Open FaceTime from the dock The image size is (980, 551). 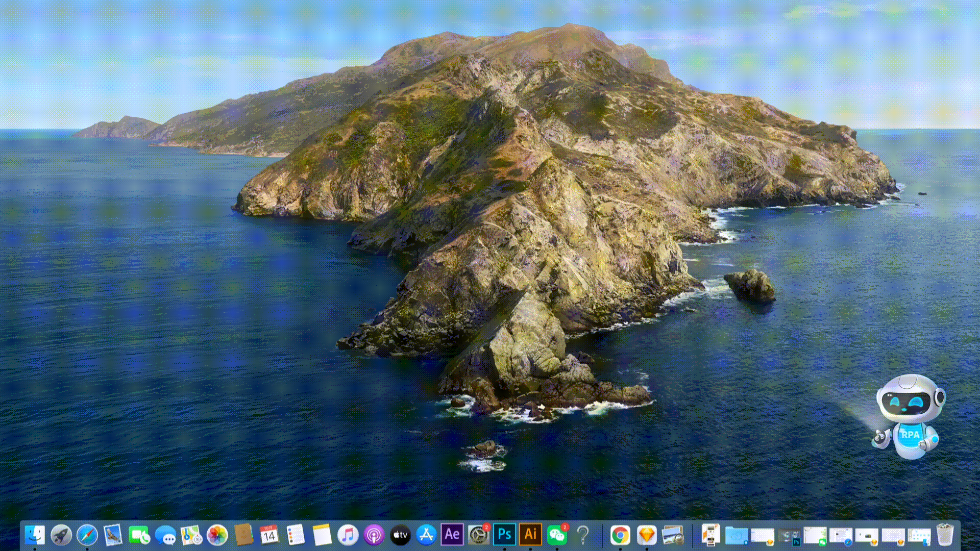[x=139, y=535]
